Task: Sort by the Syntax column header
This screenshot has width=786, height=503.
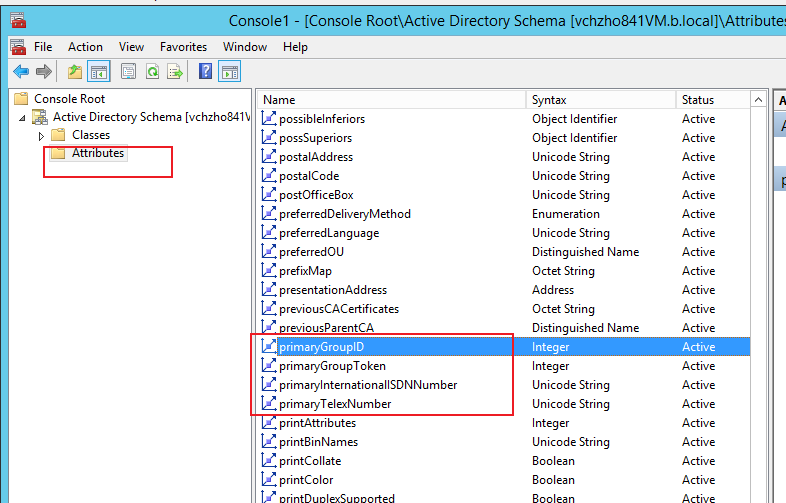Action: coord(601,100)
